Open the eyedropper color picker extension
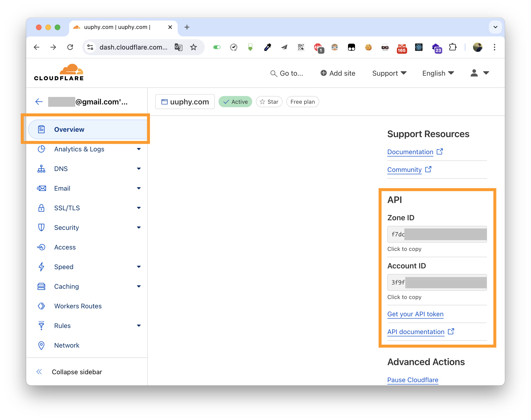This screenshot has height=420, width=531. click(x=267, y=47)
